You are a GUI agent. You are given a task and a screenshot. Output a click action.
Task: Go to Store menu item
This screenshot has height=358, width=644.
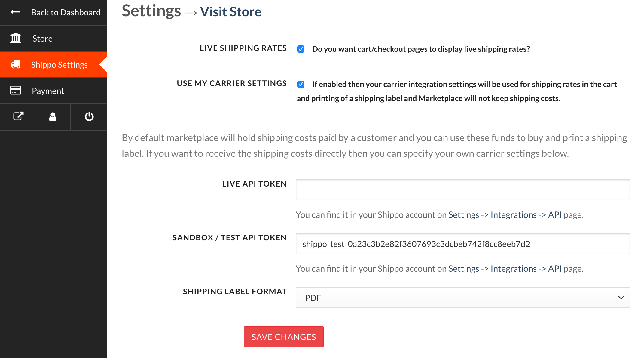point(42,39)
